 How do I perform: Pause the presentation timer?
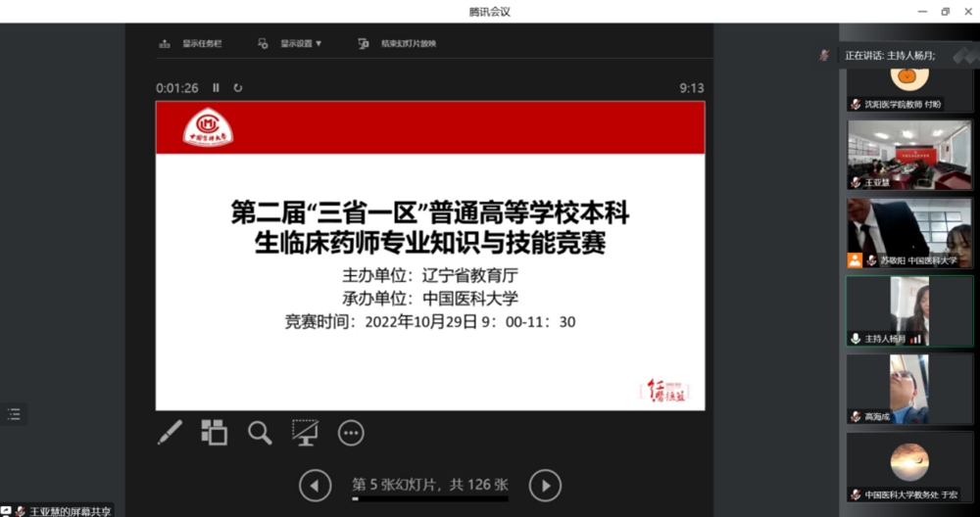coord(217,88)
